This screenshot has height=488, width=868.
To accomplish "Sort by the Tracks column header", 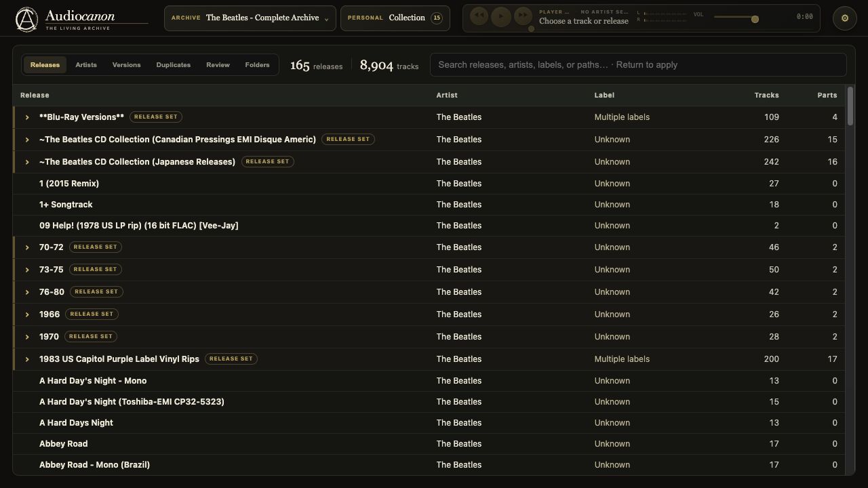I will (x=766, y=95).
